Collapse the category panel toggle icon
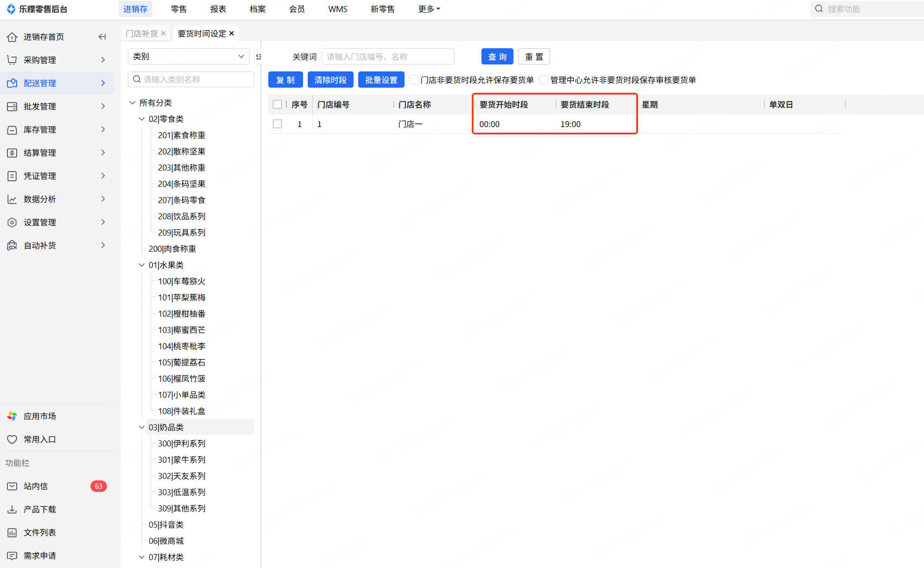Screen dimensions: 924x568 pos(259,57)
